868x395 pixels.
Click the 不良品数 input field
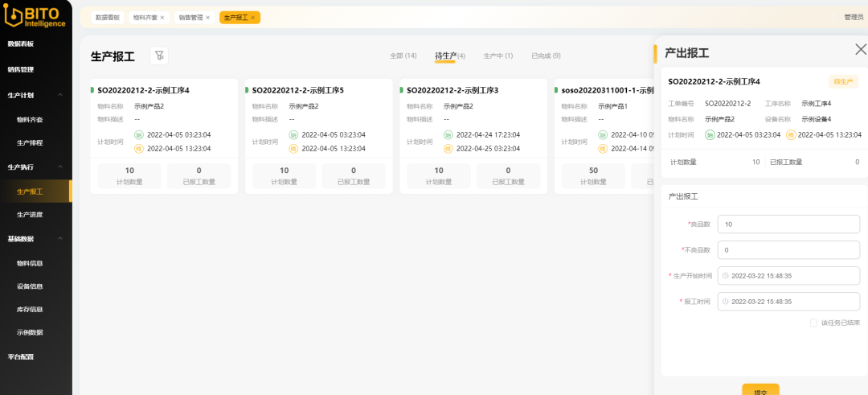788,250
